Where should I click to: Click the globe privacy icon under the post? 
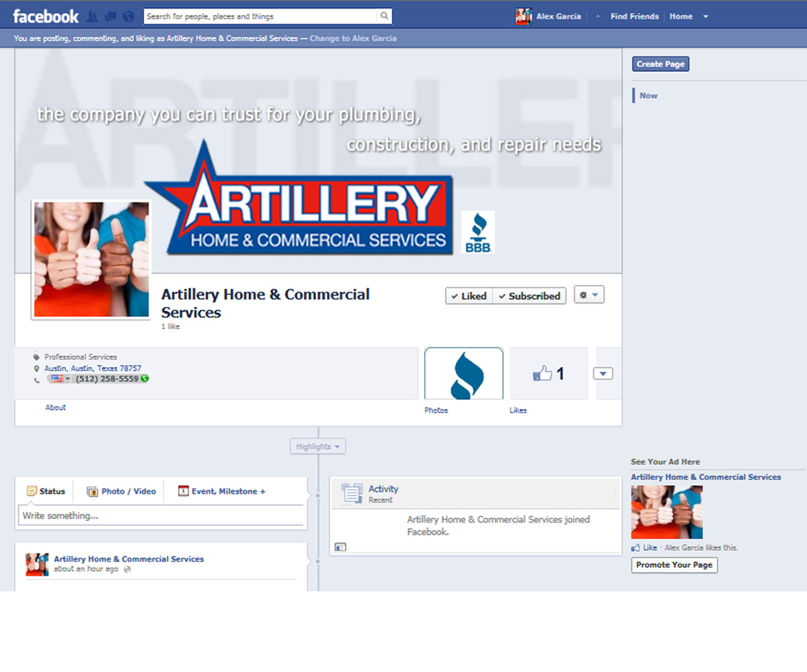coord(128,569)
